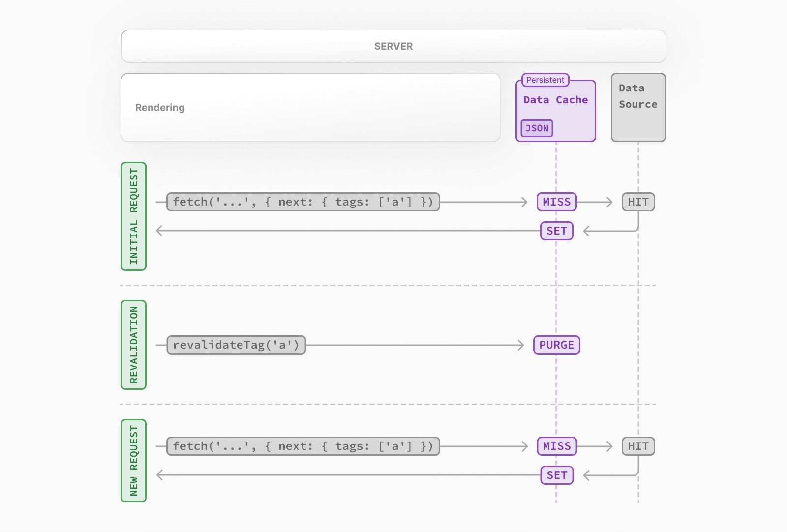Screen dimensions: 787x532
Task: Click the revalidateTag('a') call
Action: click(236, 345)
